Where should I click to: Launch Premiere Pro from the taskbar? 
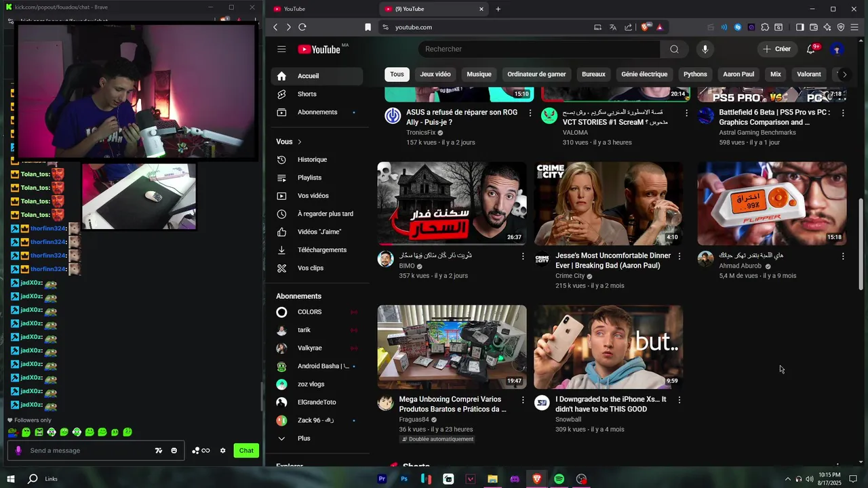coord(382,479)
